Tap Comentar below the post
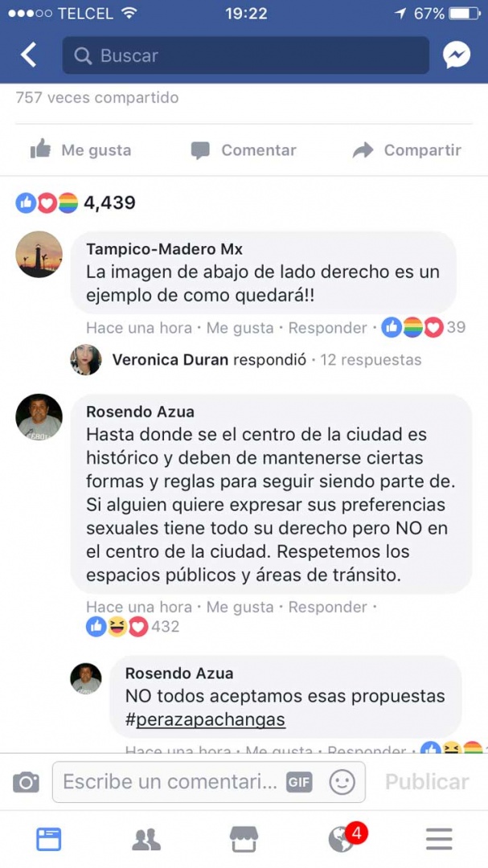The image size is (488, 868). pos(244,149)
